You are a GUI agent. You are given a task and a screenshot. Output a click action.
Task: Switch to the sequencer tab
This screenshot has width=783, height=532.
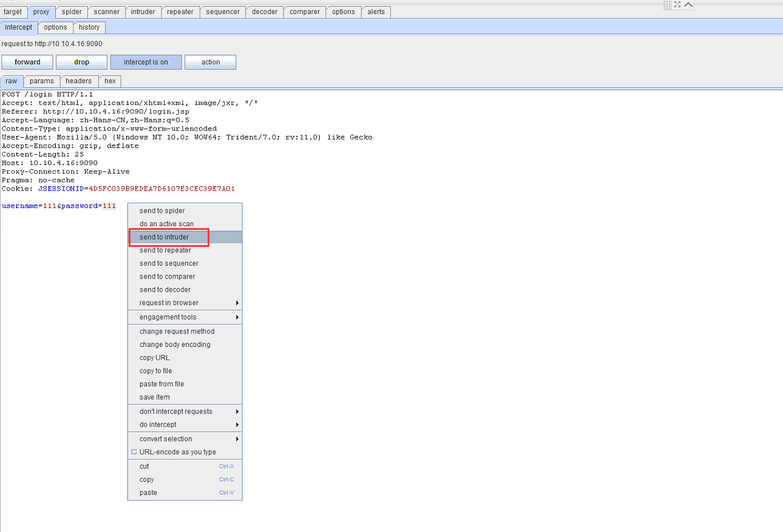point(223,12)
